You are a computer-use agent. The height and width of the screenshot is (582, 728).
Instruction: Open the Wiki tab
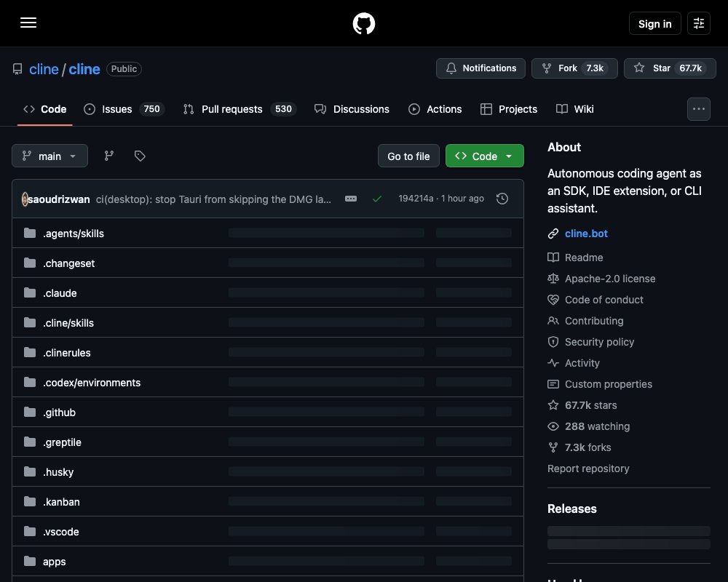point(575,109)
